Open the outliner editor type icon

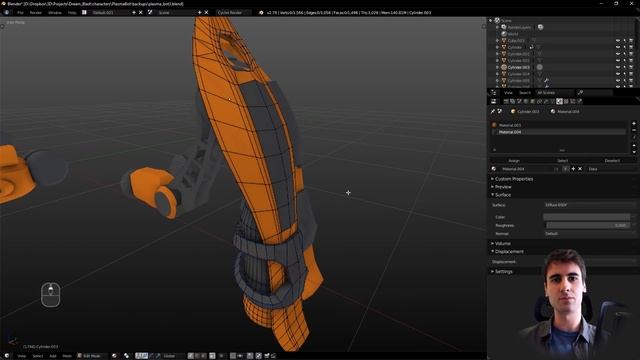tap(494, 93)
